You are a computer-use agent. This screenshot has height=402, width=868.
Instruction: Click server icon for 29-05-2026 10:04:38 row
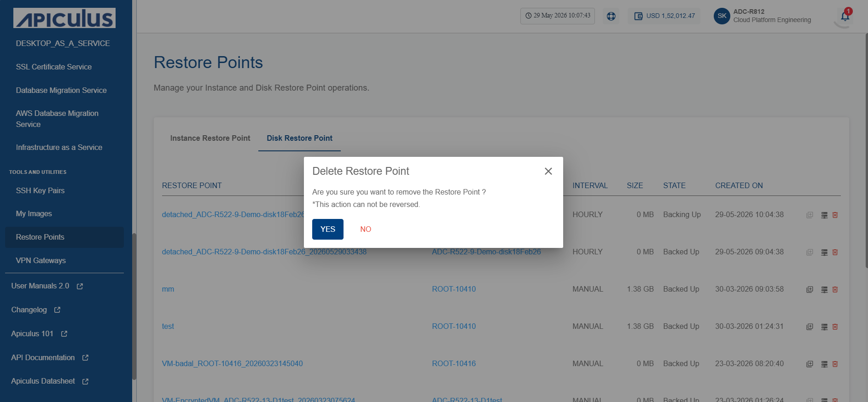[824, 215]
